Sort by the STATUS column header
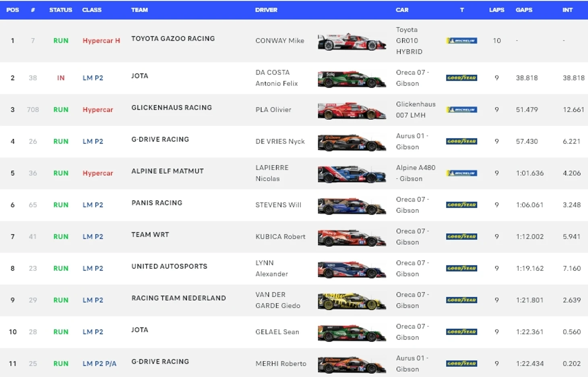 61,10
